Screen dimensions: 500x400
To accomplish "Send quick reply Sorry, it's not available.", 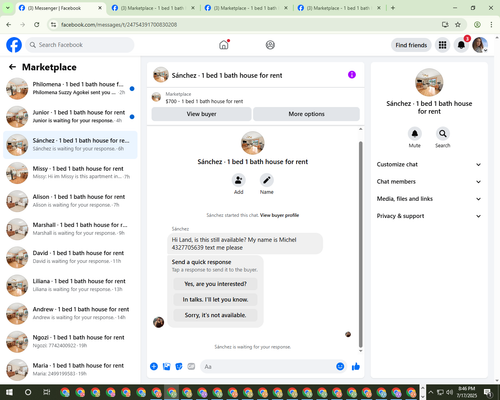I will click(215, 315).
